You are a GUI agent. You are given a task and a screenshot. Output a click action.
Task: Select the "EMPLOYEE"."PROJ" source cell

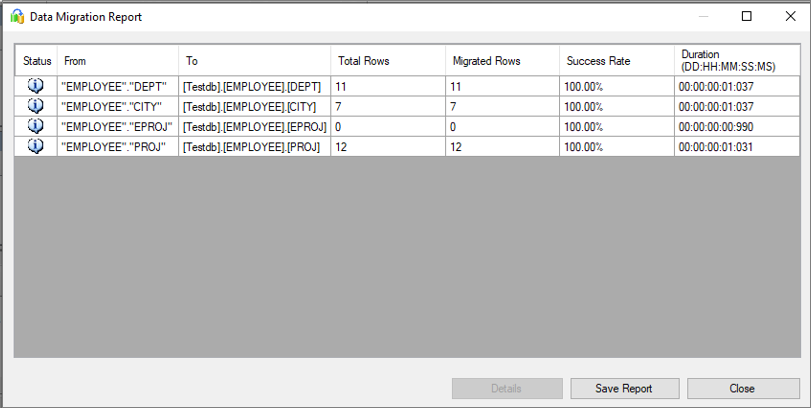[117, 147]
